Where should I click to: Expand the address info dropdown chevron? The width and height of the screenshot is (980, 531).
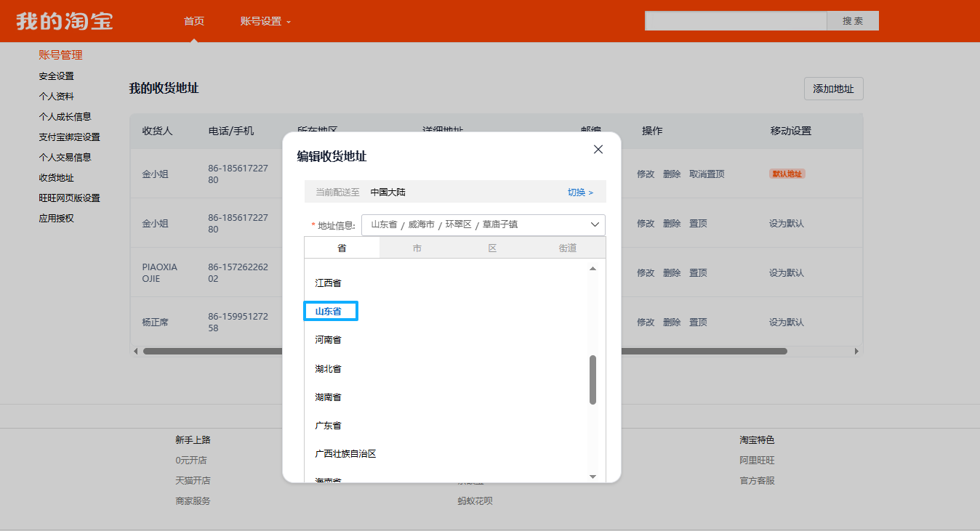(595, 224)
